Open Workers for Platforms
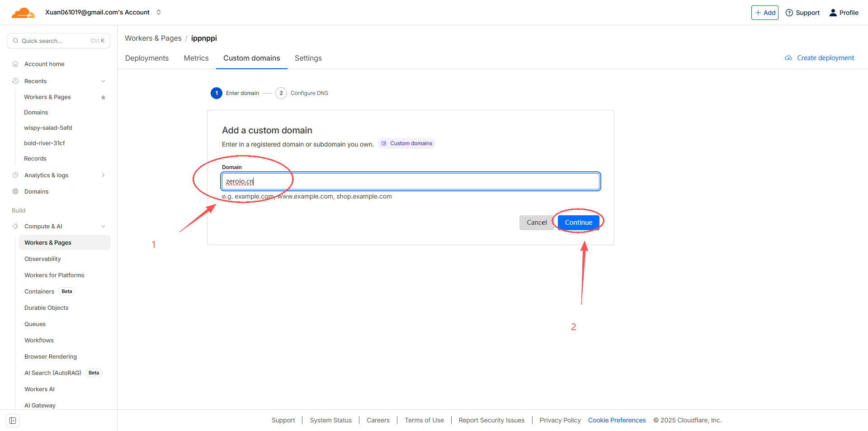 54,275
